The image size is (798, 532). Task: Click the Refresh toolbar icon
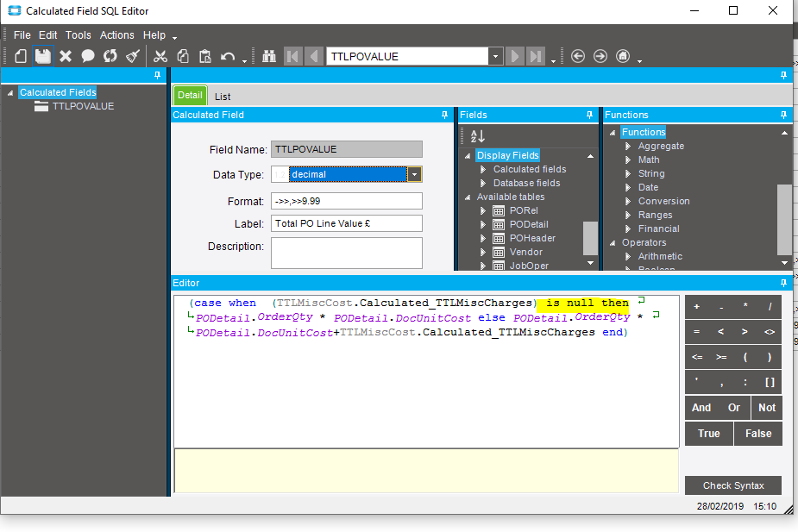[x=110, y=56]
